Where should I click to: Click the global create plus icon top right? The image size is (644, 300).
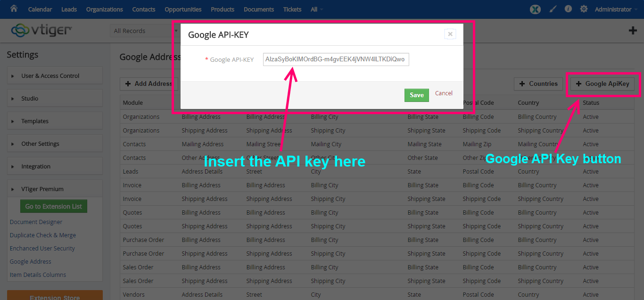point(634,30)
